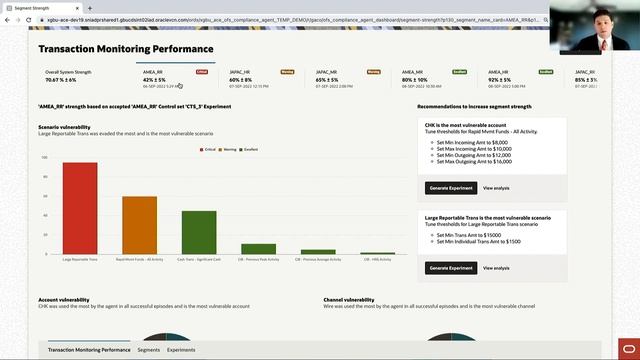Image resolution: width=640 pixels, height=360 pixels.
Task: Click Generate Experiment for the Large Reportable Trans recommendation
Action: 451,268
